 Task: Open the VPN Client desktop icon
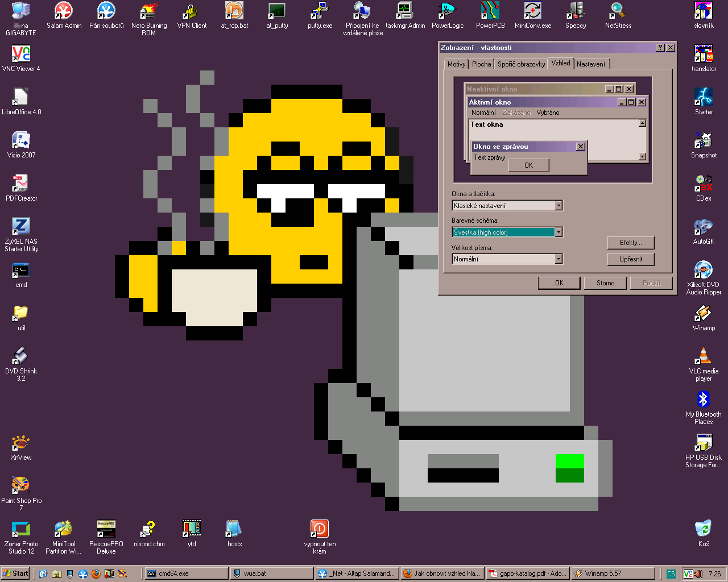tap(192, 15)
